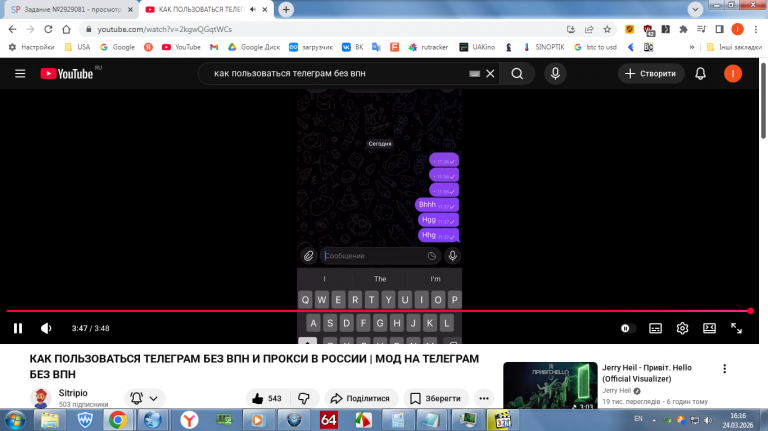Open the YouTube guide hamburger menu
The width and height of the screenshot is (768, 431).
tap(20, 73)
